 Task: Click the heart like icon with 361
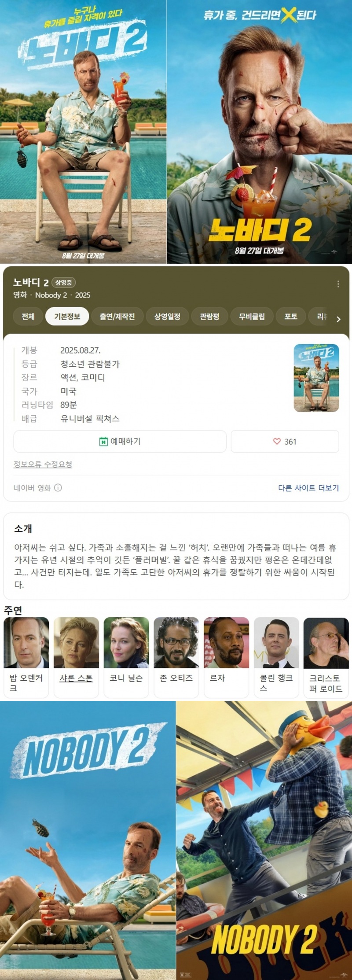point(277,441)
